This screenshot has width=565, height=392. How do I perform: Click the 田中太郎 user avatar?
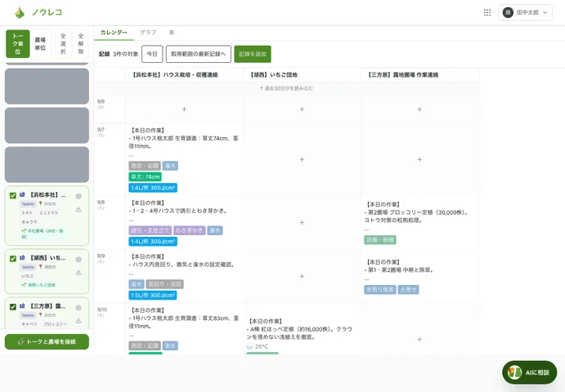coord(508,12)
